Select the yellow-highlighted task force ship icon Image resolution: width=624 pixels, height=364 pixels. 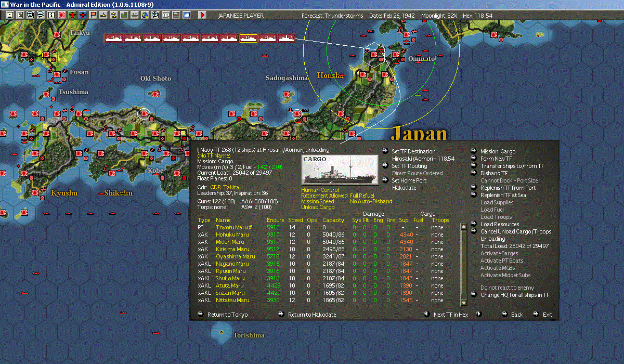249,38
